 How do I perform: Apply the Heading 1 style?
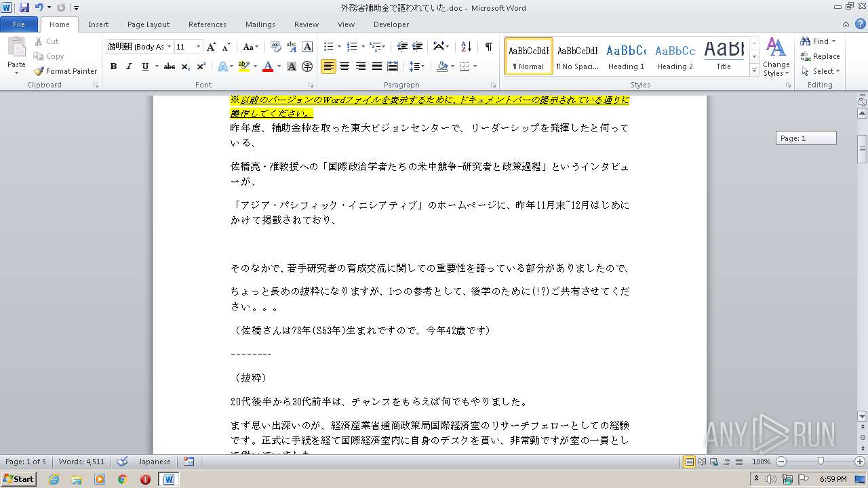pos(627,56)
